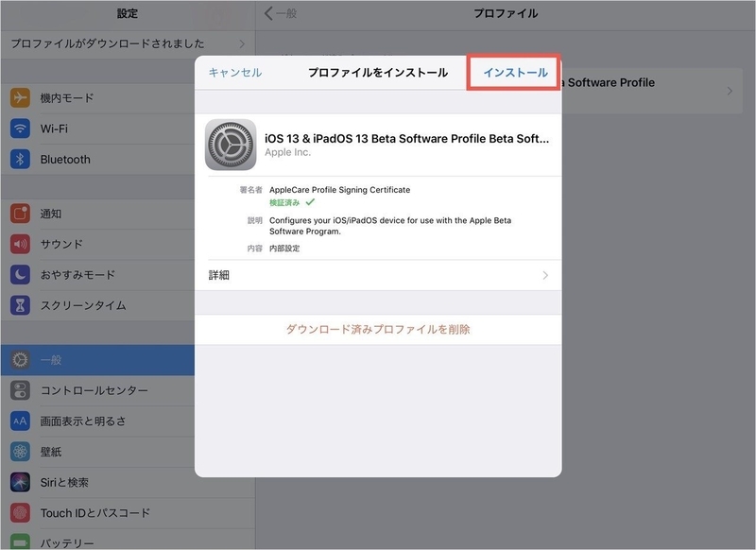Tap the 壁紙 flower icon
The width and height of the screenshot is (756, 550).
[20, 452]
